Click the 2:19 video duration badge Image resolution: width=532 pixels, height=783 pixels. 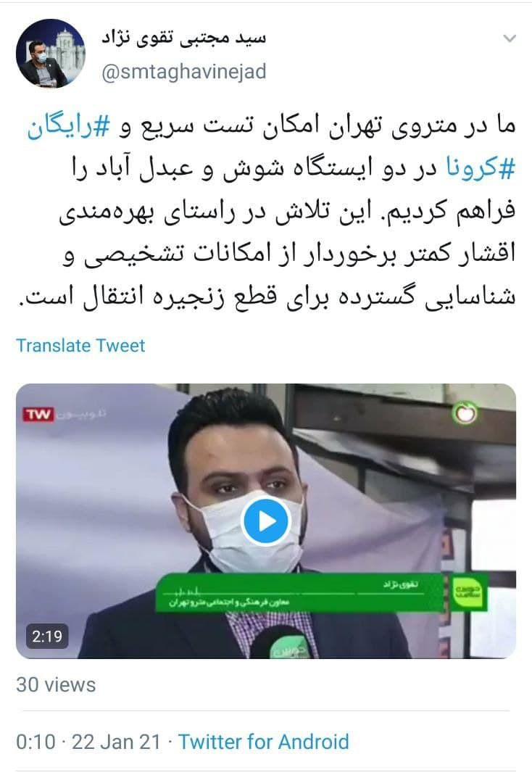click(x=47, y=637)
